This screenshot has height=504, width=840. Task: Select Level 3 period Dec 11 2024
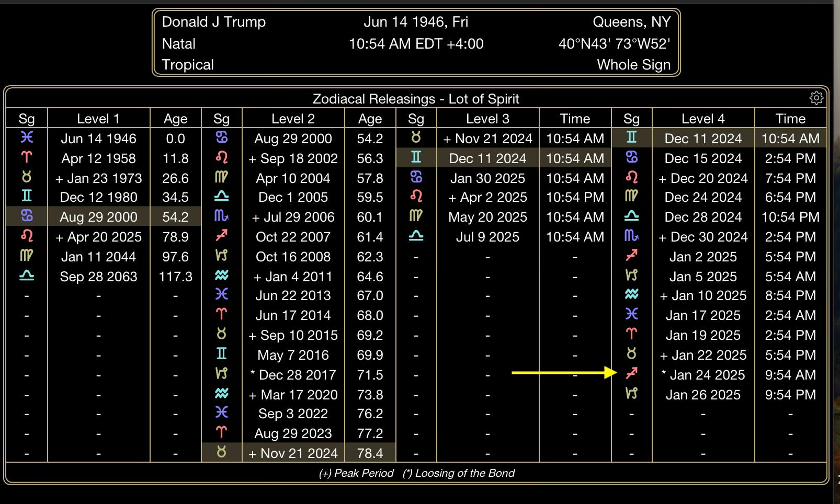coord(487,158)
